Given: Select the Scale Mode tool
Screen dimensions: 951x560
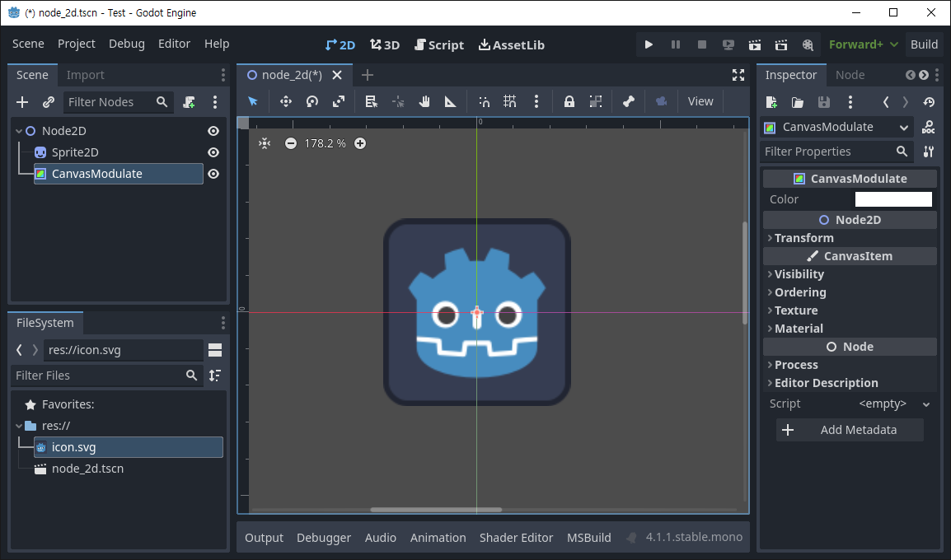Looking at the screenshot, I should 339,101.
